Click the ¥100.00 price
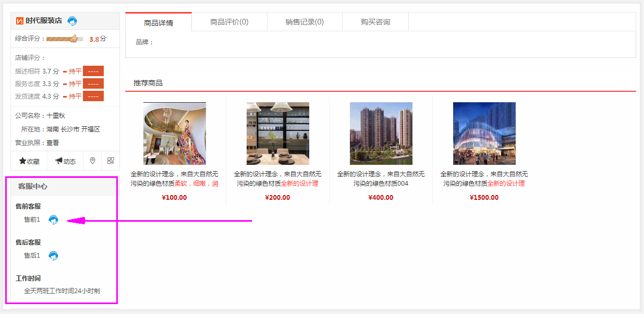Screen dimensions: 644x314 coord(175,198)
